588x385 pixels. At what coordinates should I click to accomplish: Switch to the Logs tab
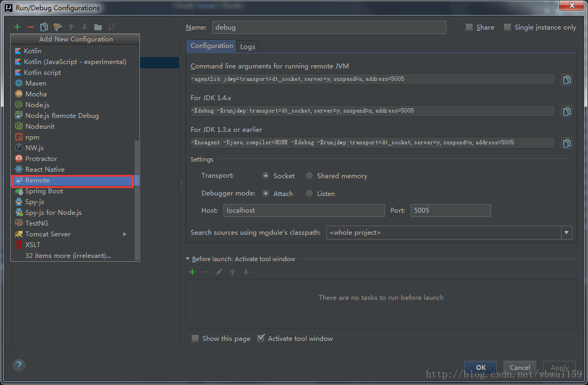coord(248,46)
